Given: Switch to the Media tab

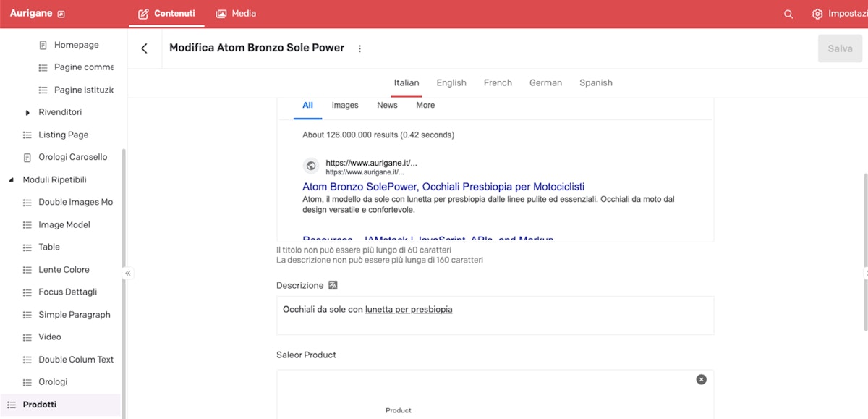Looking at the screenshot, I should coord(236,14).
